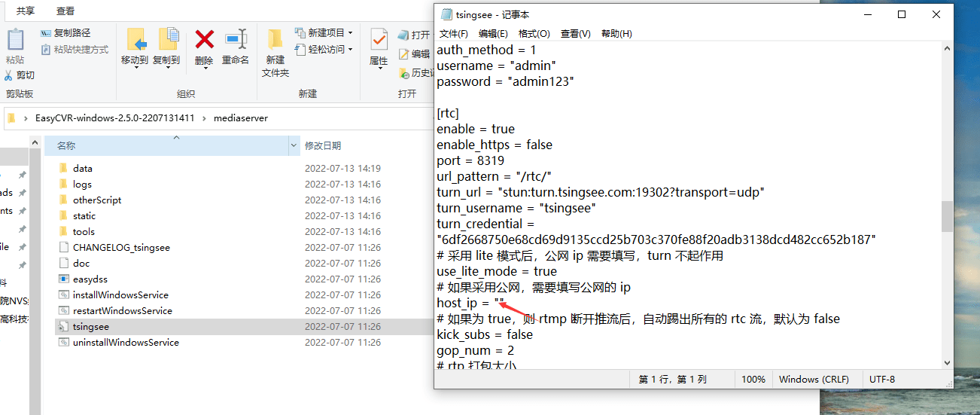Open the 名称 column filter dropdown
Image resolution: width=980 pixels, height=415 pixels.
[294, 145]
